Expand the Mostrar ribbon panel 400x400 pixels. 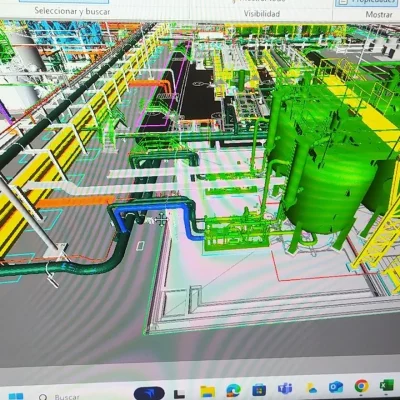379,14
